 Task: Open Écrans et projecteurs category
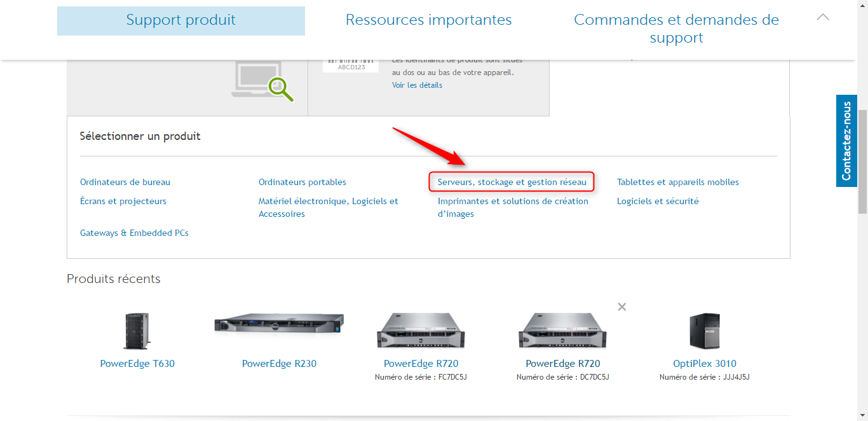123,201
